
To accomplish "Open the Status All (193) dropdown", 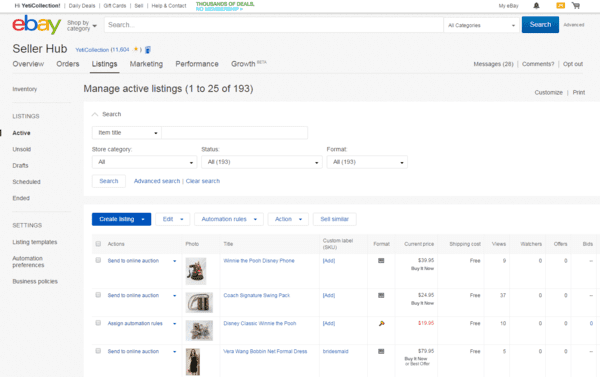I will [262, 162].
